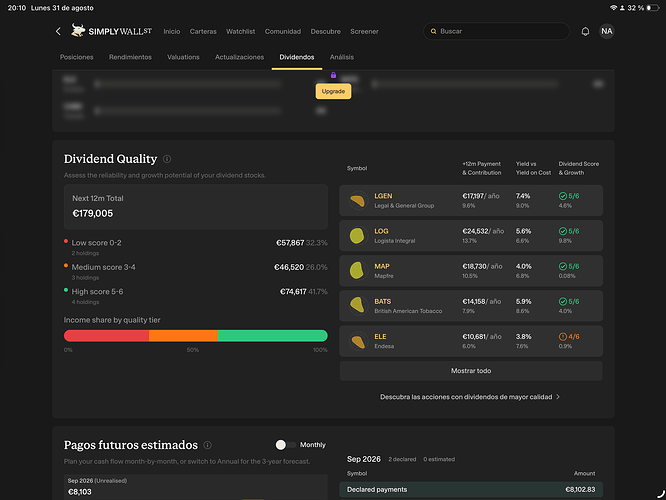This screenshot has width=666, height=500.
Task: Open the Screener menu
Action: pyautogui.click(x=364, y=31)
